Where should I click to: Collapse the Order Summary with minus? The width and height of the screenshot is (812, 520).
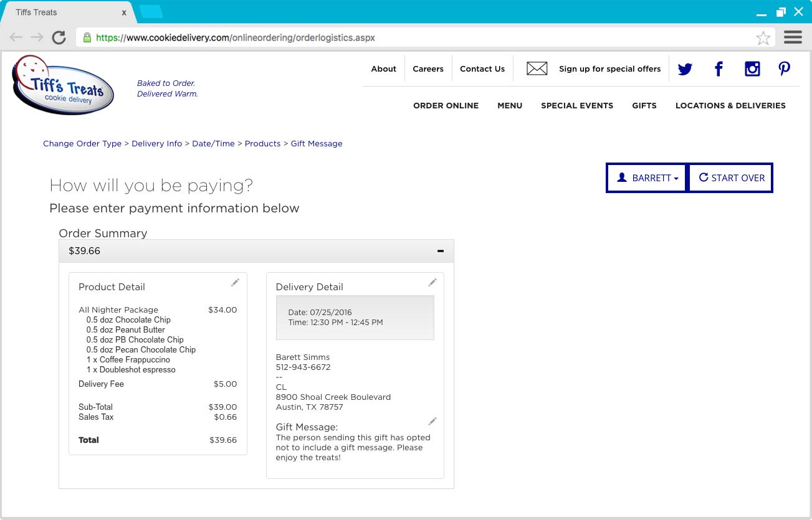tap(441, 251)
